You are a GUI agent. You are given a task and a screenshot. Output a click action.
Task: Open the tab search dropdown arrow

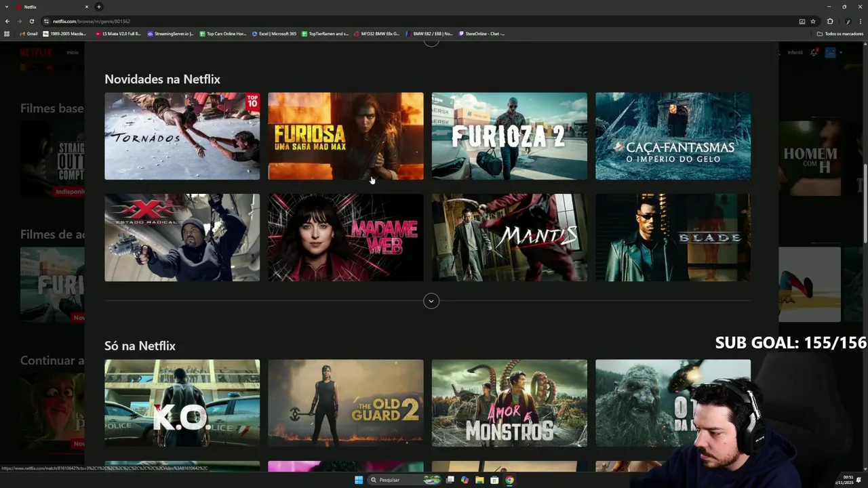click(x=7, y=7)
